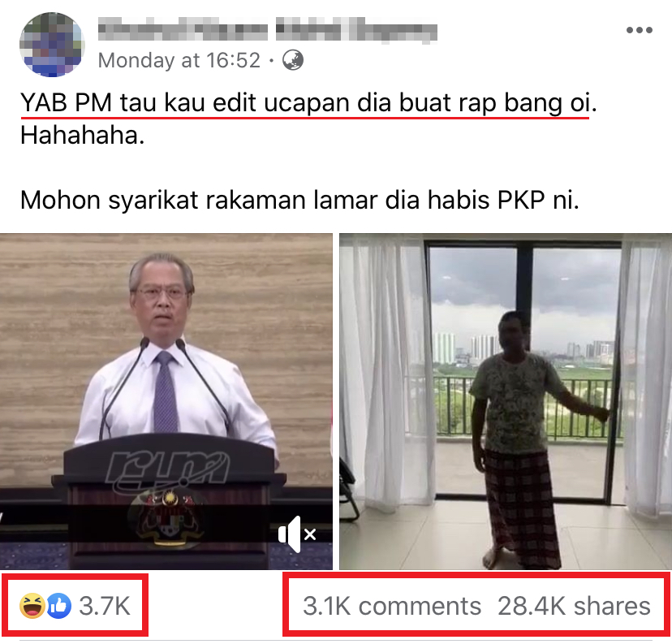Open the three-dot post options menu
672x644 pixels.
[x=639, y=30]
